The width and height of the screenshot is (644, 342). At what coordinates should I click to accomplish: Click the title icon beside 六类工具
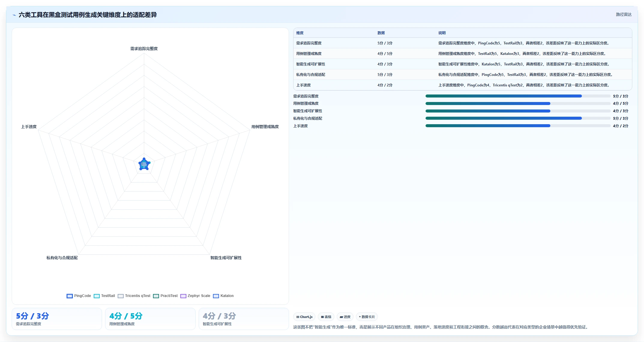[x=14, y=15]
